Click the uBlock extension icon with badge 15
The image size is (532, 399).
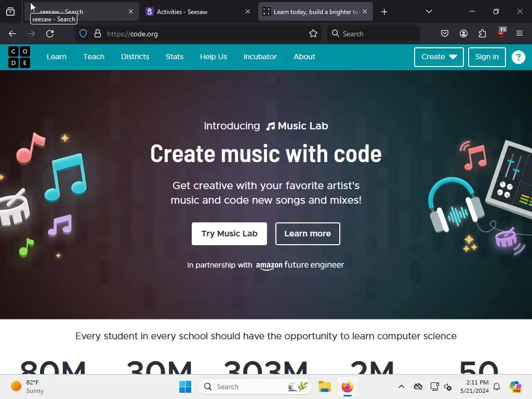501,33
